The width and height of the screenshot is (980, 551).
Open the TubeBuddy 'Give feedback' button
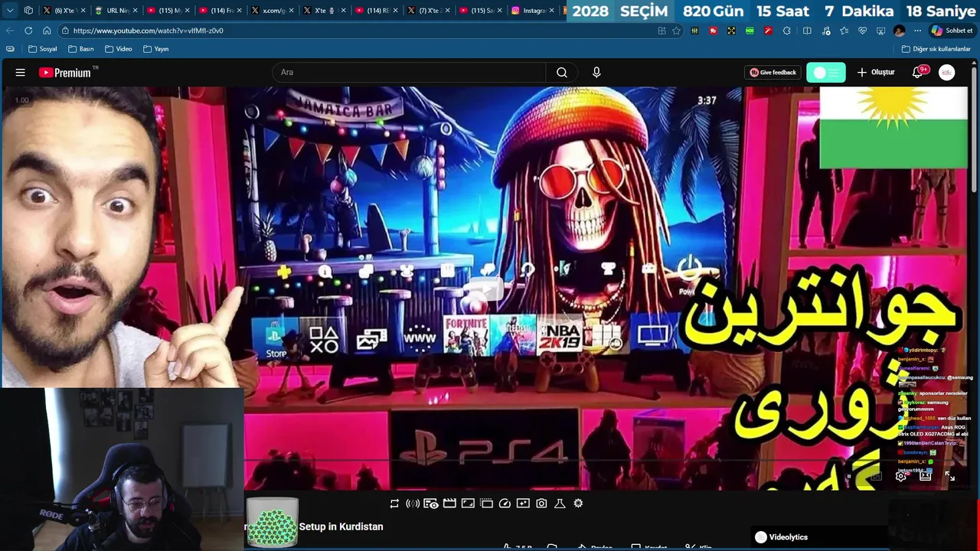[773, 72]
